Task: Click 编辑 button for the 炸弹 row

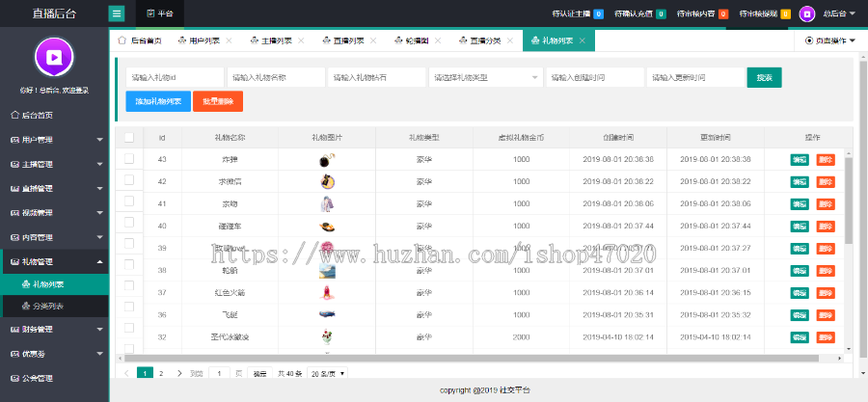Action: pos(800,160)
